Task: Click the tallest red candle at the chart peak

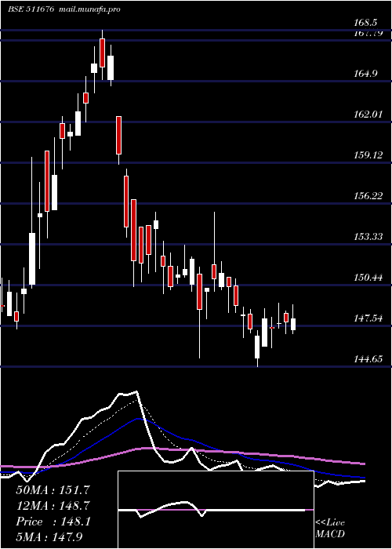Action: [102, 53]
